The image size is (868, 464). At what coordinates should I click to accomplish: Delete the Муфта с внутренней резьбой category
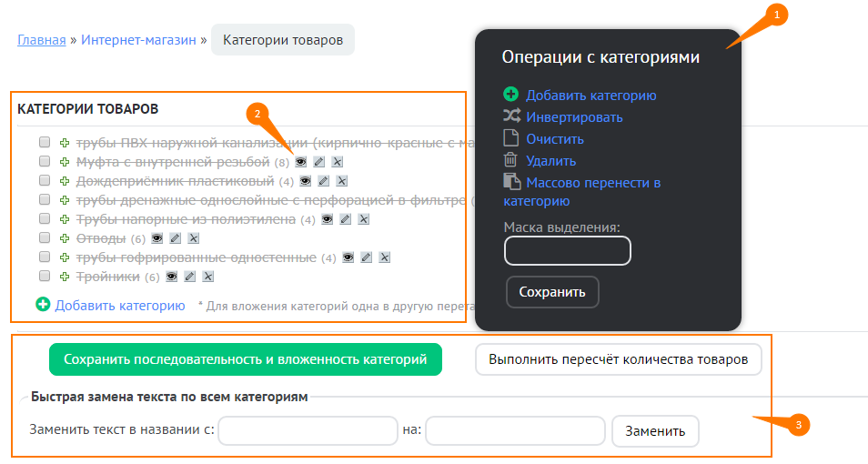pos(337,162)
